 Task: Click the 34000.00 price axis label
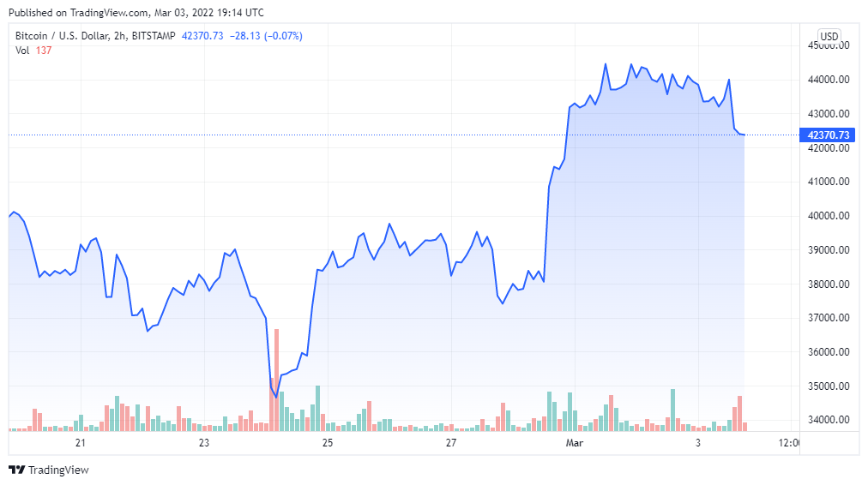pos(829,420)
